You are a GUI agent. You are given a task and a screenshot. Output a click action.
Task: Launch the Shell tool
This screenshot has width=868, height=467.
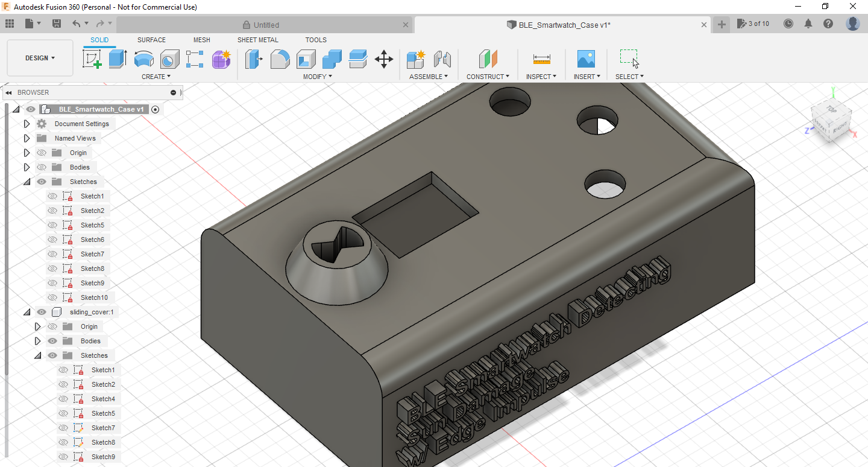[x=305, y=59]
